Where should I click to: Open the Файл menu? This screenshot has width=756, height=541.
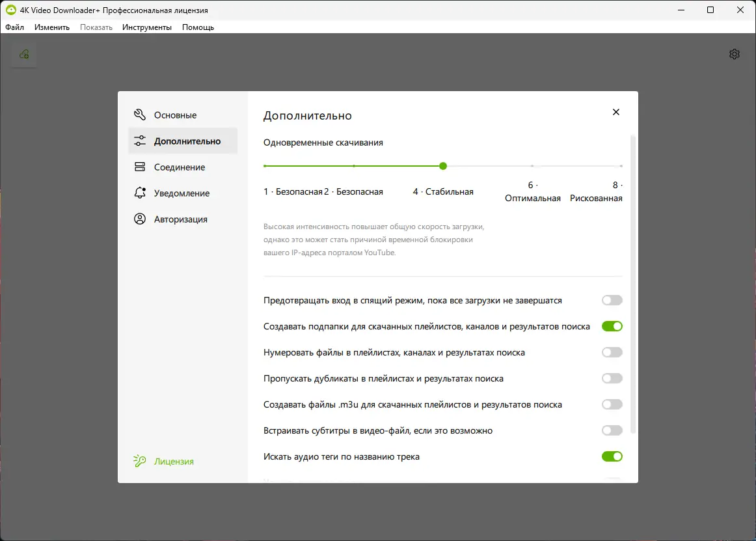coord(15,27)
